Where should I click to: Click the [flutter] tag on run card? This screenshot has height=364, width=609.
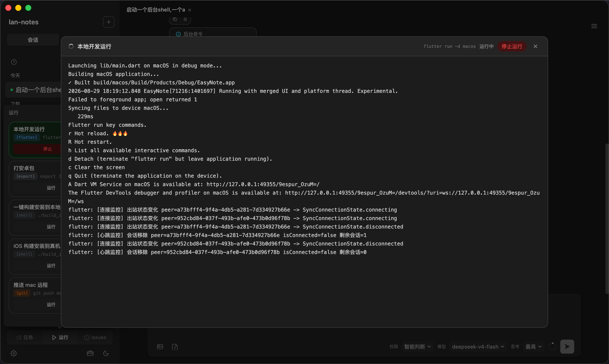coord(27,137)
